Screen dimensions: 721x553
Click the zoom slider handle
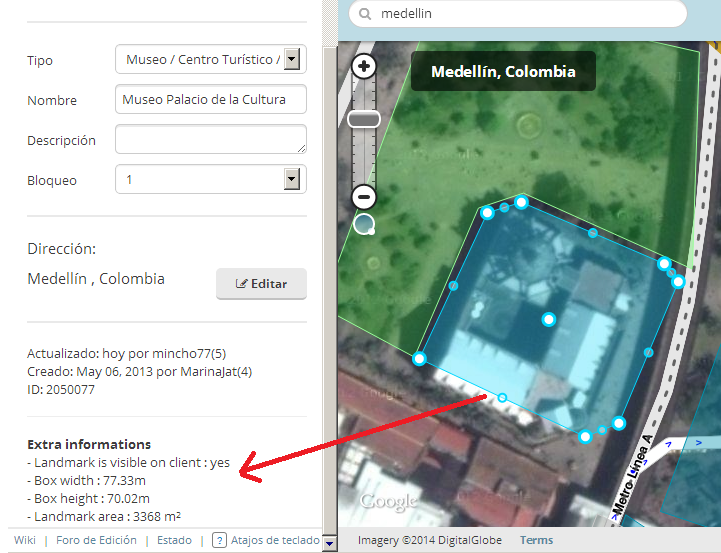(364, 120)
